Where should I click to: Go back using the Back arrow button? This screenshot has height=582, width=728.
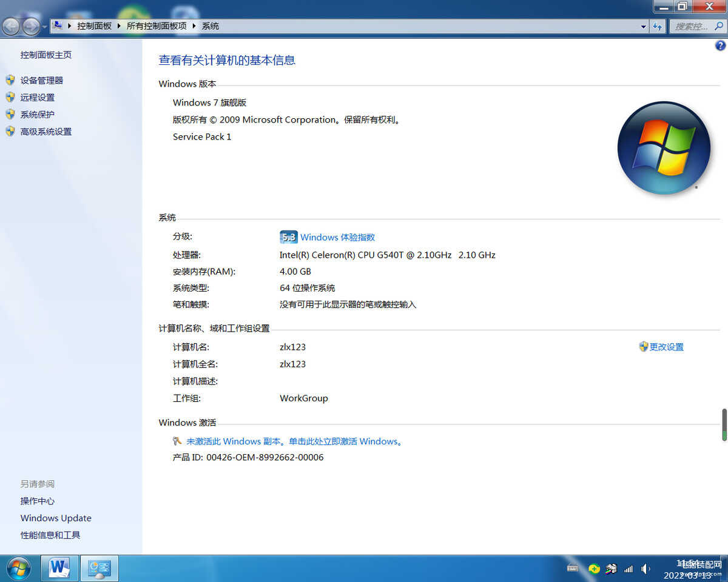(x=11, y=26)
